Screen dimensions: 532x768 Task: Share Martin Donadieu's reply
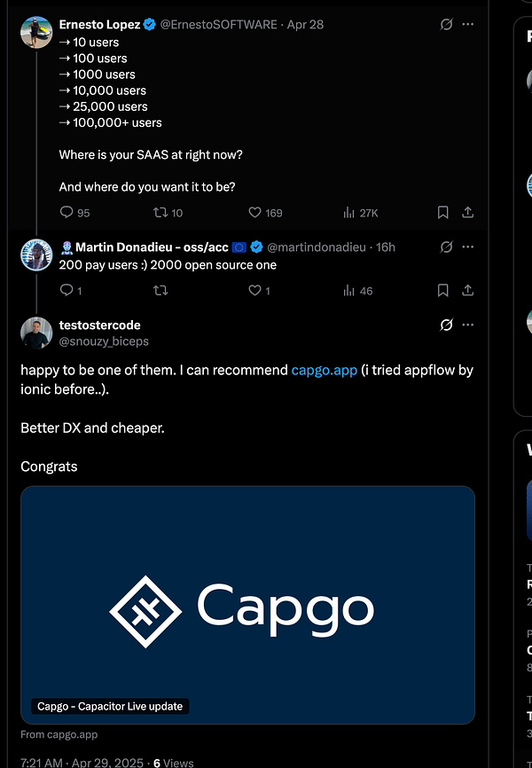click(x=469, y=290)
